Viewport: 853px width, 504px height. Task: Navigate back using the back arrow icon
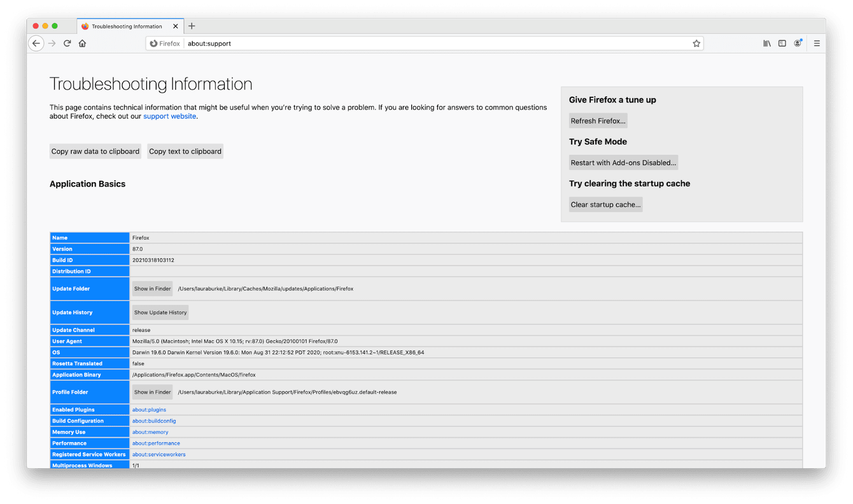pos(36,43)
